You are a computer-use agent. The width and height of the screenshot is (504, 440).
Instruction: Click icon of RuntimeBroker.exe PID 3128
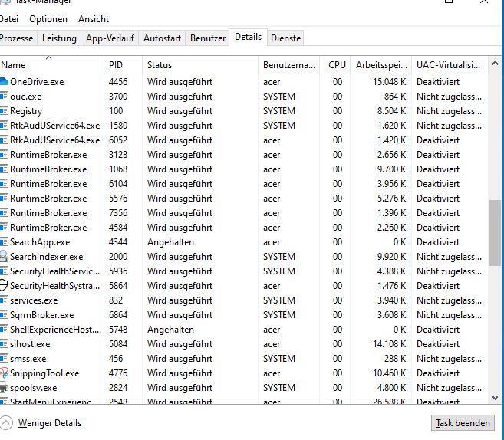pos(4,155)
